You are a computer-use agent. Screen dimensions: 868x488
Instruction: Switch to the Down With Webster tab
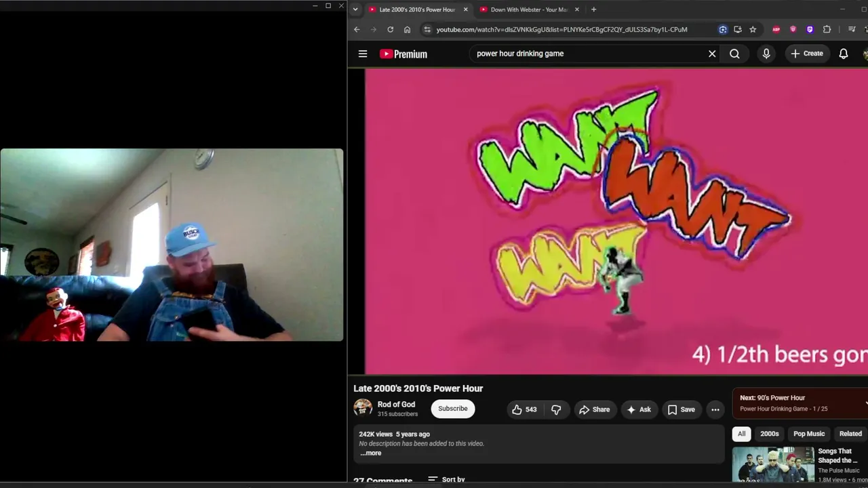[x=529, y=9]
